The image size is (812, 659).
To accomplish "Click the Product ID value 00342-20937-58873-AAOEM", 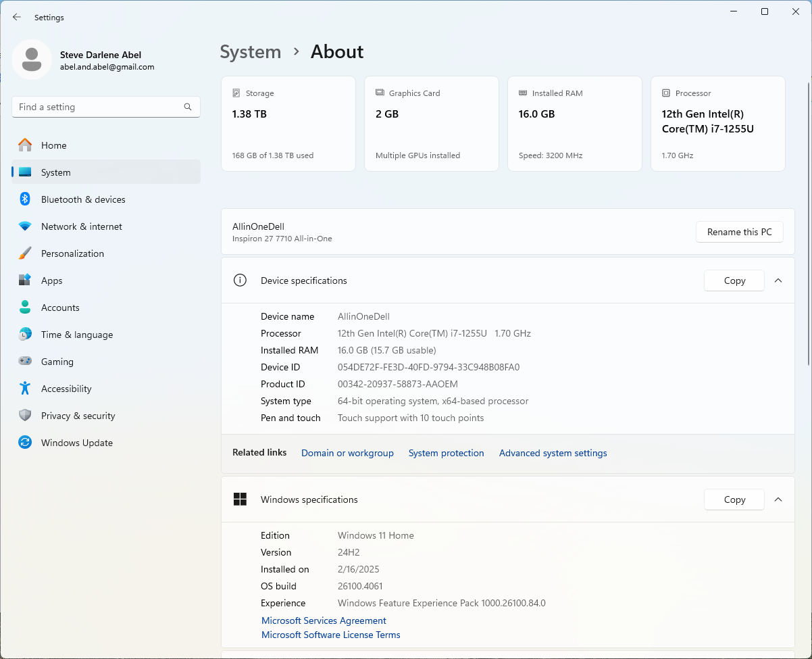I will 398,384.
